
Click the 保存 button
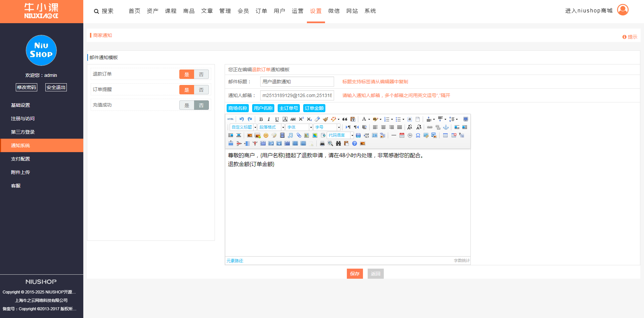(x=355, y=274)
